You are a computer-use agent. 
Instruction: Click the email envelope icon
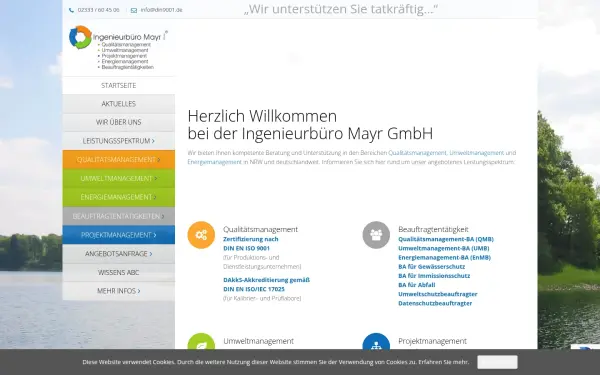pyautogui.click(x=134, y=10)
